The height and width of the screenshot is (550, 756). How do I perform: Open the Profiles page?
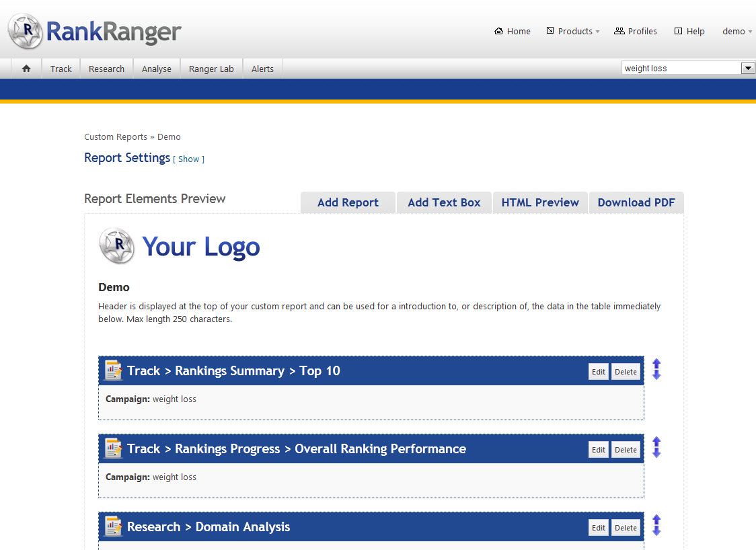(635, 32)
